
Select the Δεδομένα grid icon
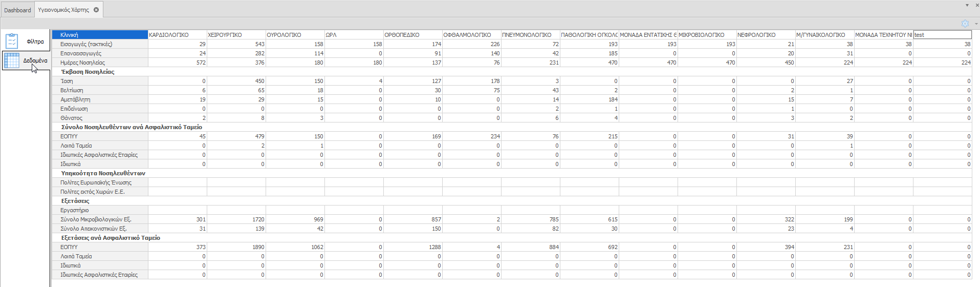[x=12, y=60]
